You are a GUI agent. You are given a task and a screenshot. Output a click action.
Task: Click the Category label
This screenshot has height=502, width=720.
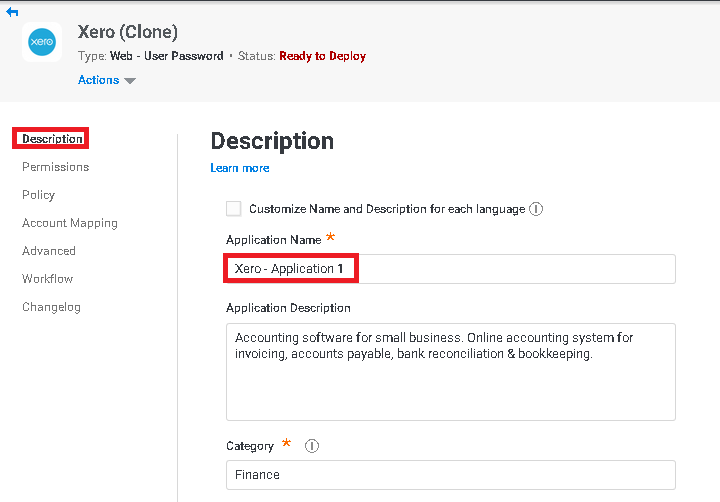(x=250, y=446)
